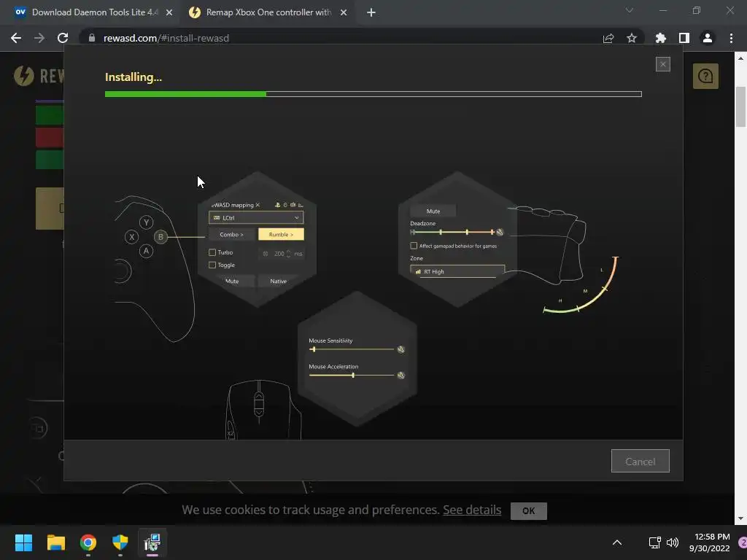
Task: Bookmark this page with the star icon
Action: coord(632,38)
